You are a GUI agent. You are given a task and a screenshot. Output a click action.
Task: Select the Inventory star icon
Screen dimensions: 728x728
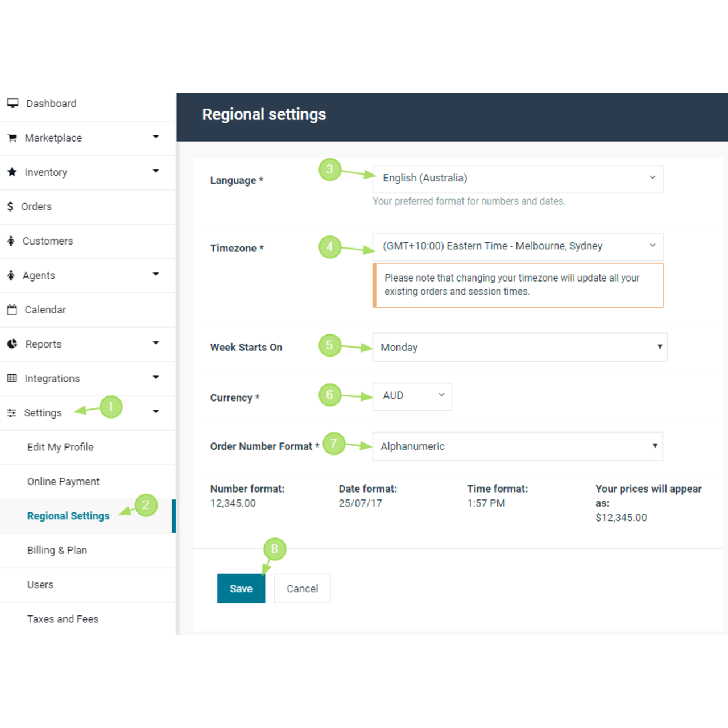pyautogui.click(x=12, y=172)
